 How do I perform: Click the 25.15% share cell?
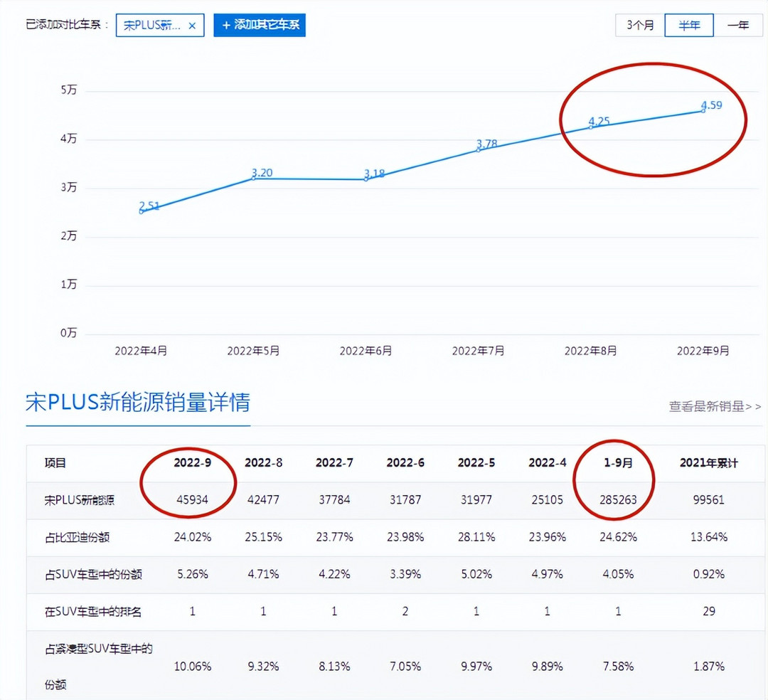[264, 537]
